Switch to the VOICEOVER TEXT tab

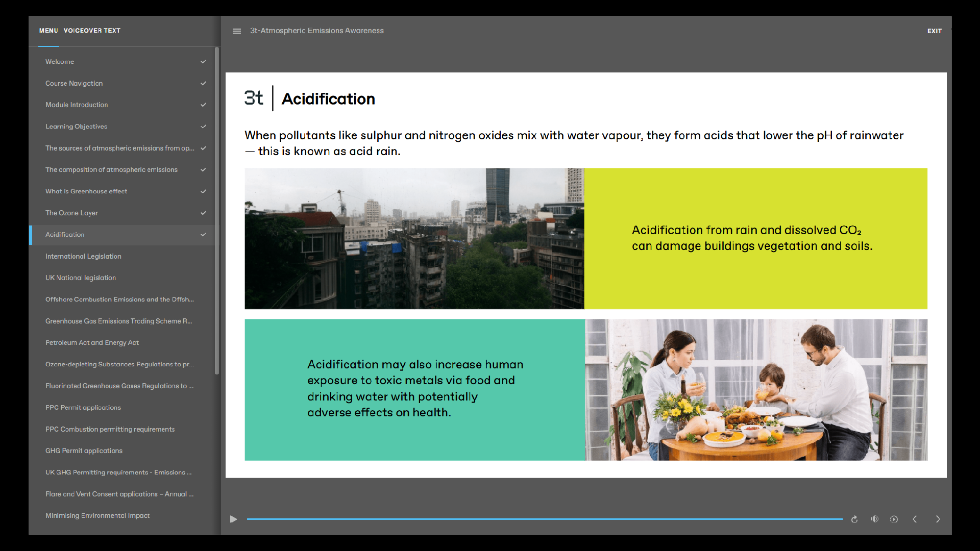point(92,31)
